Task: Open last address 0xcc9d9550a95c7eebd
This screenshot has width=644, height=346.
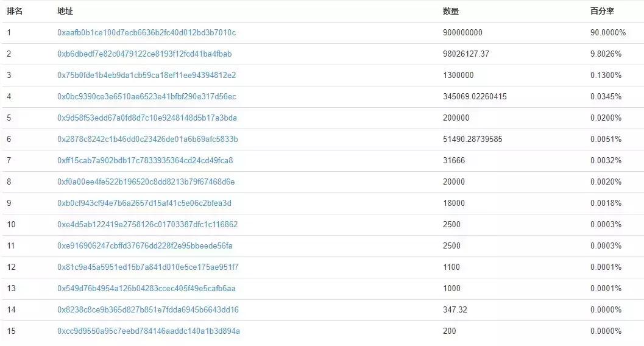Action: pyautogui.click(x=149, y=331)
